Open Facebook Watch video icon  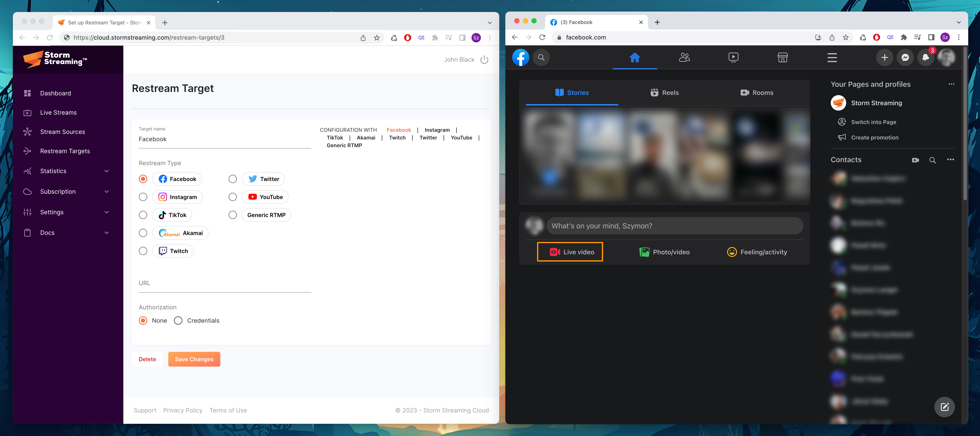coord(733,57)
